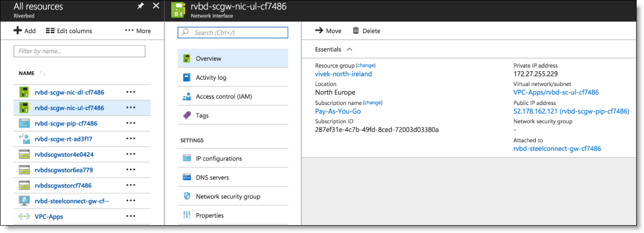Screen dimensions: 644x233
Task: Open ellipsis menu for rvbdscgwstor4e0424
Action: coord(131,155)
